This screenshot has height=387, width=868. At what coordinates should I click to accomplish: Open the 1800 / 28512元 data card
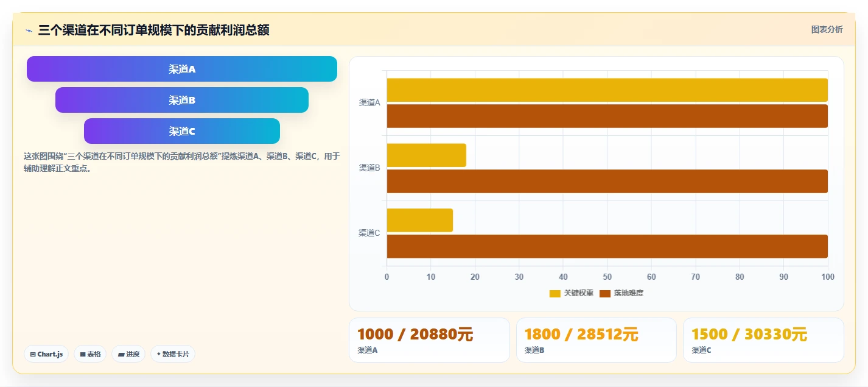click(x=597, y=340)
